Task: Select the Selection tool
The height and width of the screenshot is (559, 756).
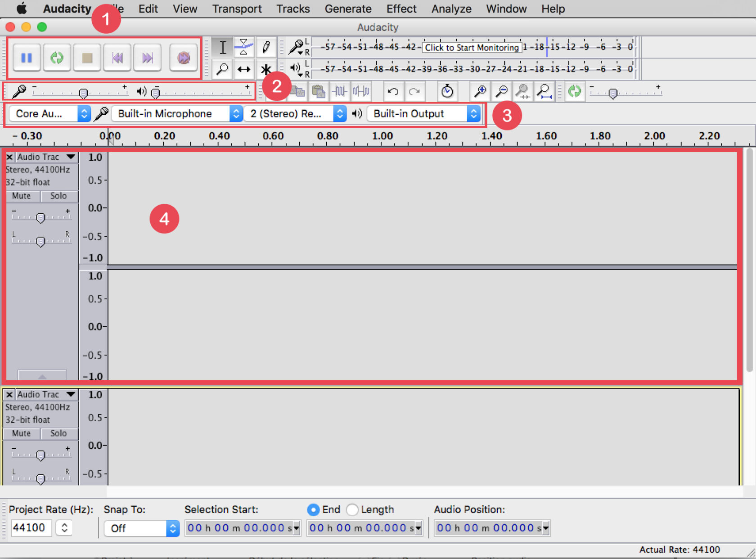Action: [222, 47]
